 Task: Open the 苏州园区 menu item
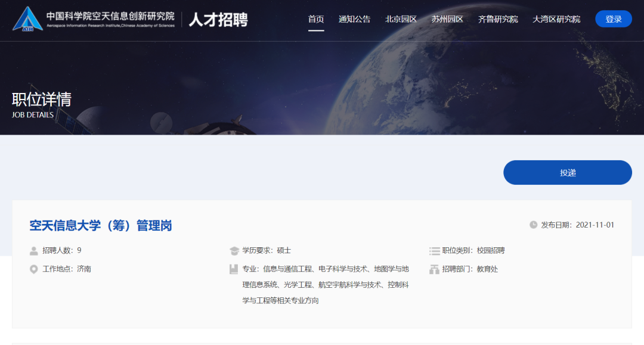pyautogui.click(x=447, y=19)
